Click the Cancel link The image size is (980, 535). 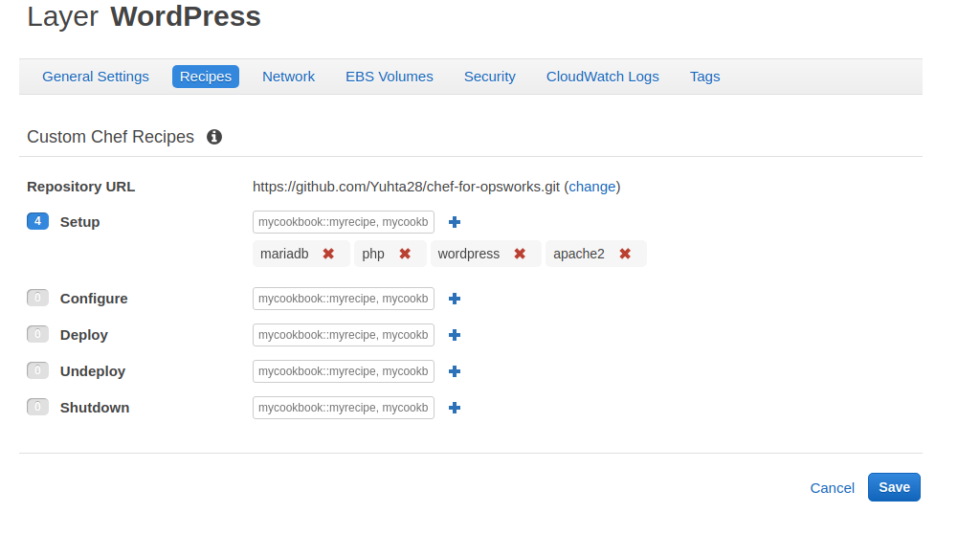coord(832,488)
